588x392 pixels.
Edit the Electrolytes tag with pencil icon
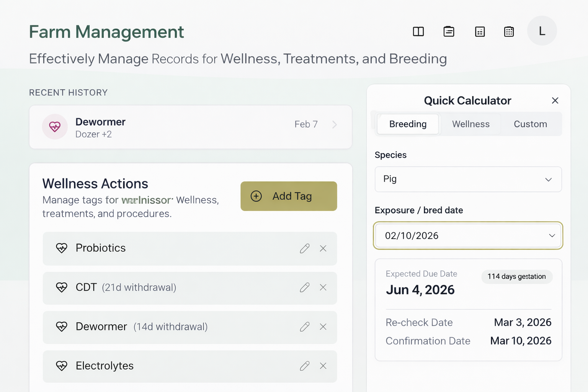click(305, 366)
